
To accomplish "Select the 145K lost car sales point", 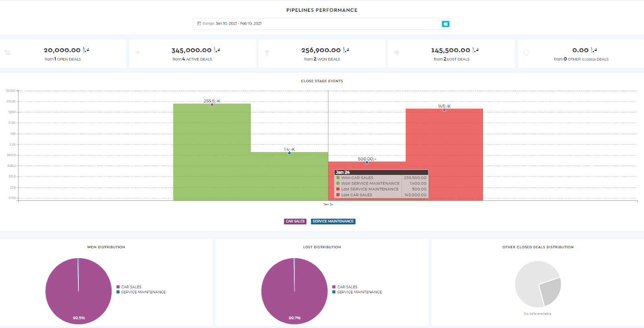I will [444, 110].
